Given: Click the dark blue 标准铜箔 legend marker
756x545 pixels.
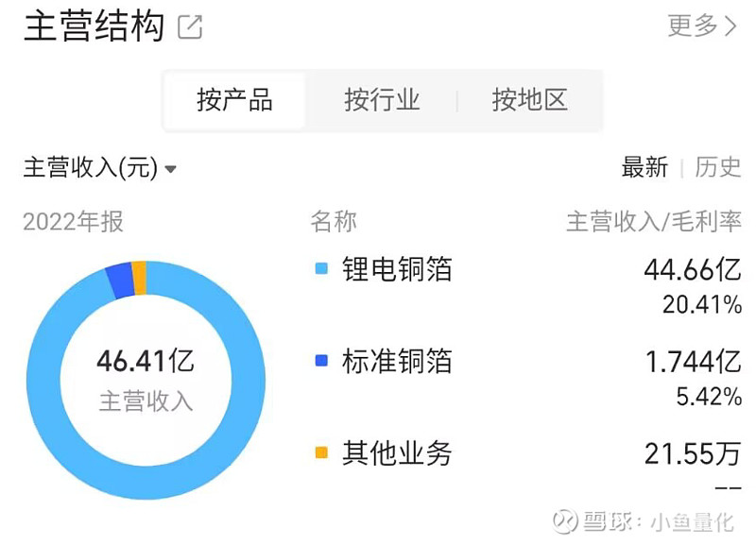Looking at the screenshot, I should (321, 361).
